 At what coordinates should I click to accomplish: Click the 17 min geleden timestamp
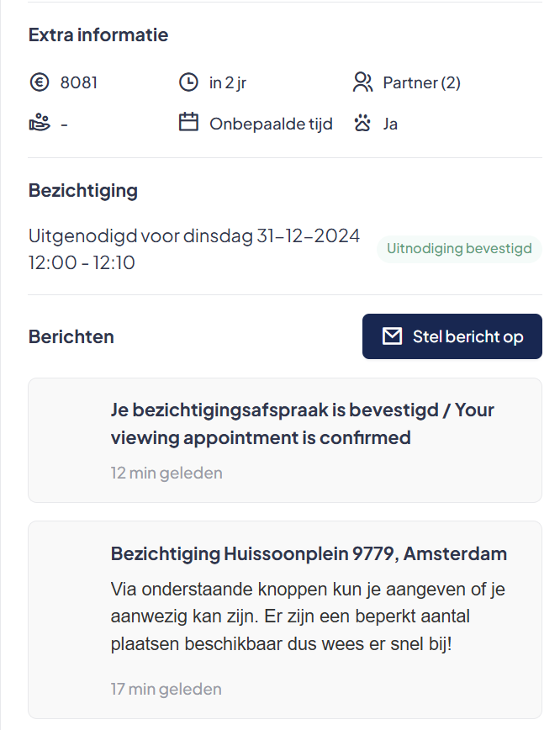click(166, 689)
